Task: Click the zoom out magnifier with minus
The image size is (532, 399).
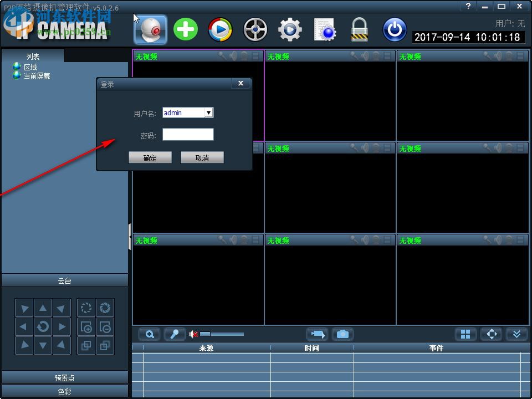Action: [x=105, y=327]
